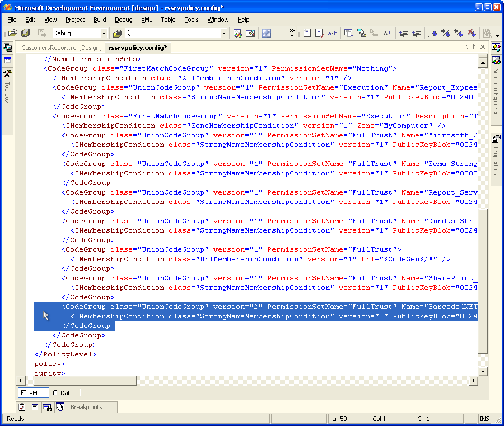The image size is (504, 426).
Task: Open the Breakpoints panel tab
Action: pyautogui.click(x=86, y=407)
